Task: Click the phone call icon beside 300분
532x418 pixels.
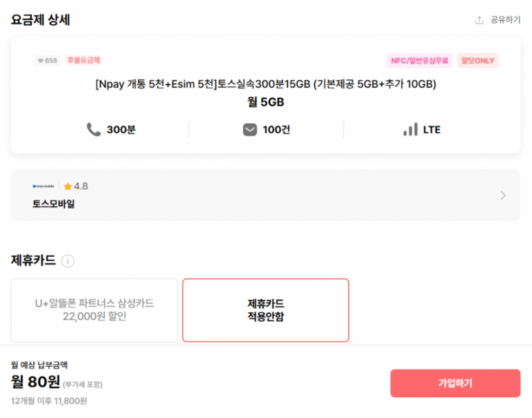Action: point(94,129)
